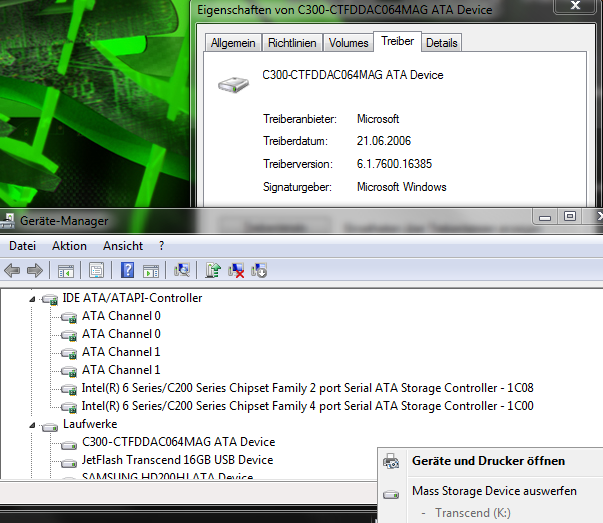The image size is (603, 523).
Task: Click the Forward arrow in Geräte-Manager toolbar
Action: 35,270
